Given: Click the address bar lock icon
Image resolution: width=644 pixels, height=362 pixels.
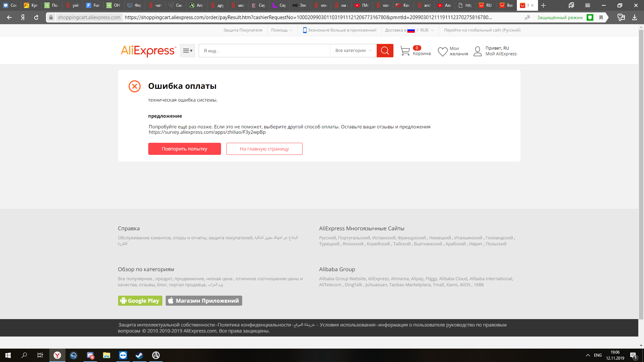Looking at the screenshot, I should [51, 17].
